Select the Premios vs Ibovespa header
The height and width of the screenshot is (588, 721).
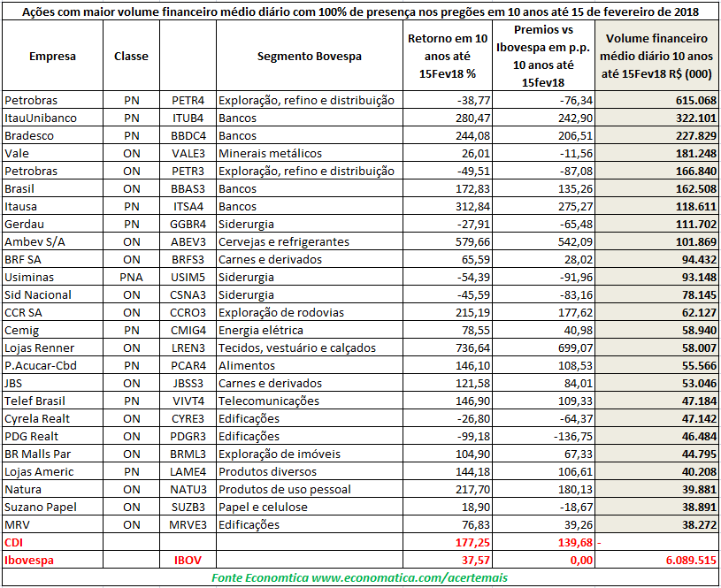tap(543, 56)
